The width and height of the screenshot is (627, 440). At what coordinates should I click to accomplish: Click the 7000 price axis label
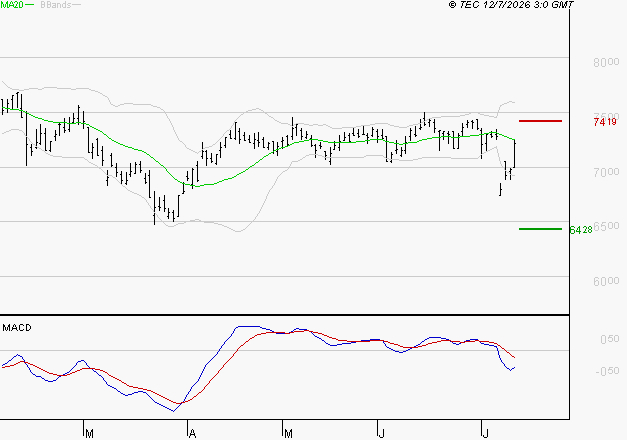pos(606,172)
